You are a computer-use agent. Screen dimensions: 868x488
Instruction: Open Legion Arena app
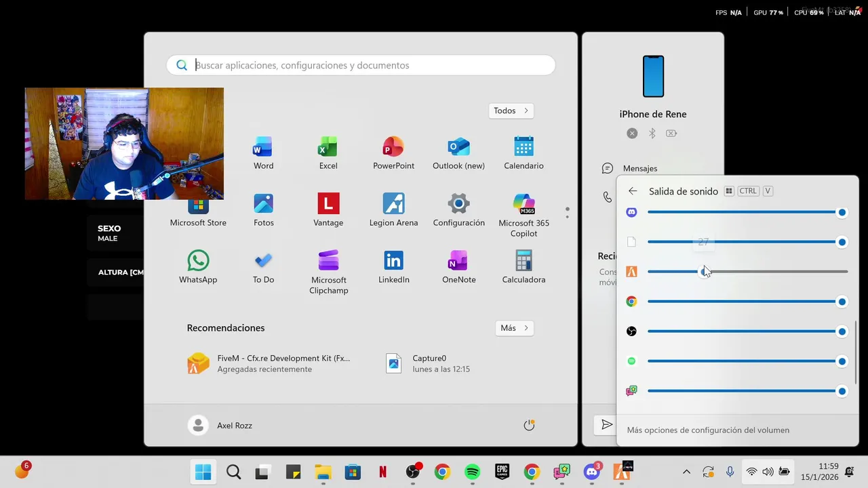[393, 210]
